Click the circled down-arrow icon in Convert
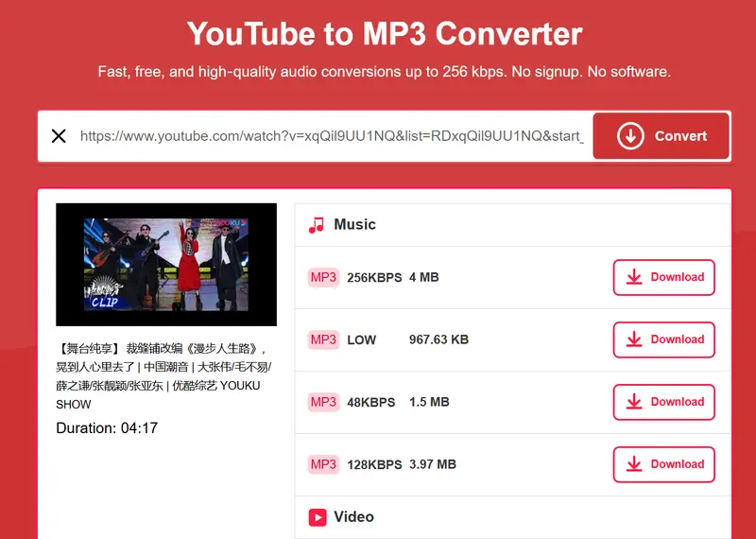Image resolution: width=756 pixels, height=539 pixels. [x=630, y=136]
